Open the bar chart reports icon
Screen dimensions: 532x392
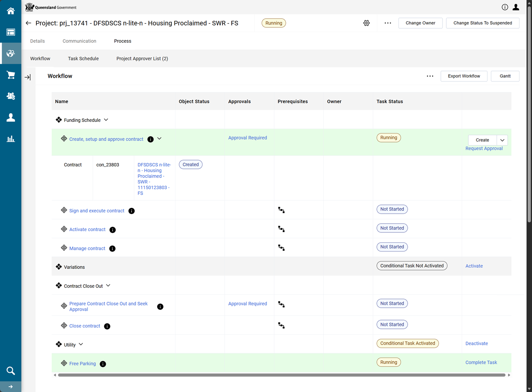(x=10, y=139)
